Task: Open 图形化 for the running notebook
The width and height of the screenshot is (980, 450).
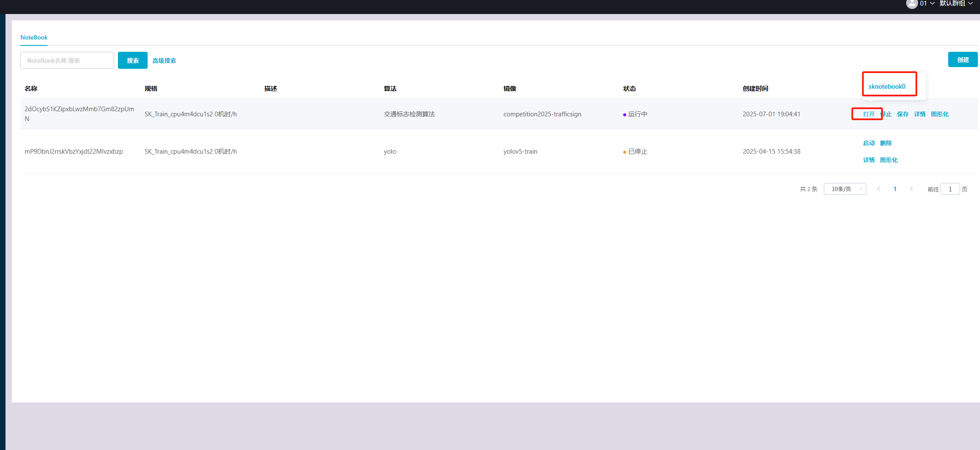Action: pos(939,114)
